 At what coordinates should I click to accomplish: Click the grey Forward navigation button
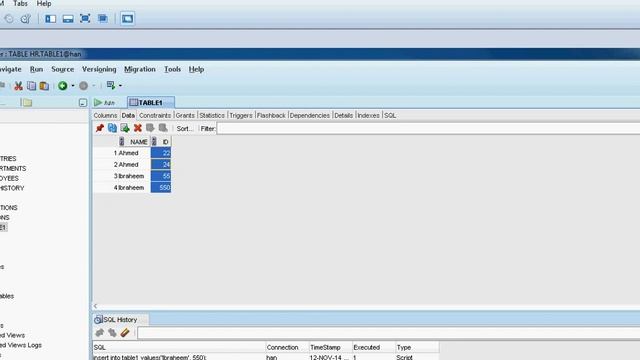point(83,86)
